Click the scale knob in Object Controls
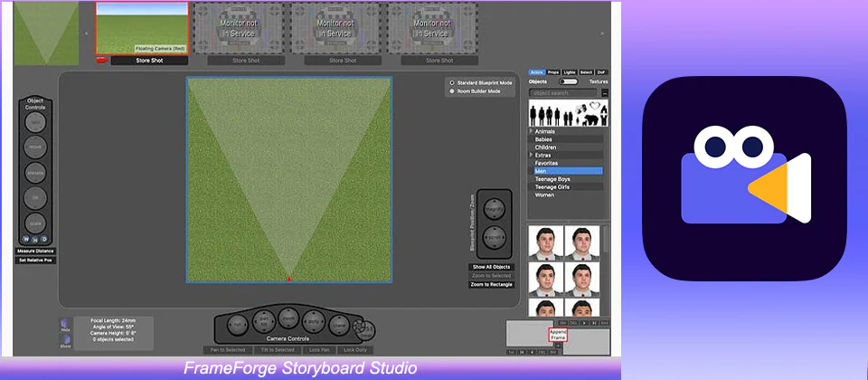868x380 pixels. (x=35, y=223)
